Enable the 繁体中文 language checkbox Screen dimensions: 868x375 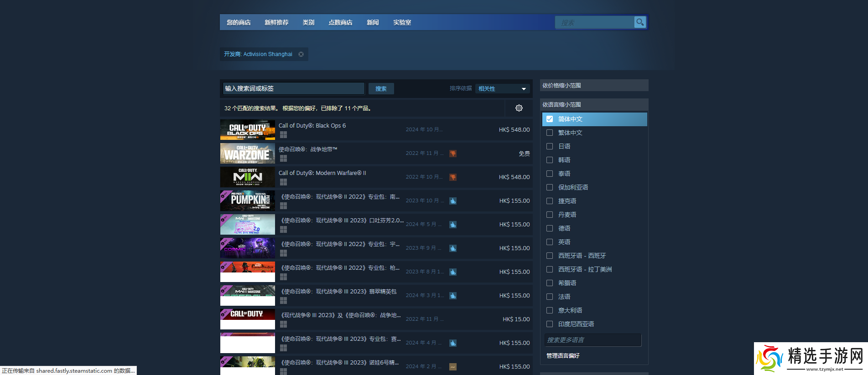pos(550,133)
